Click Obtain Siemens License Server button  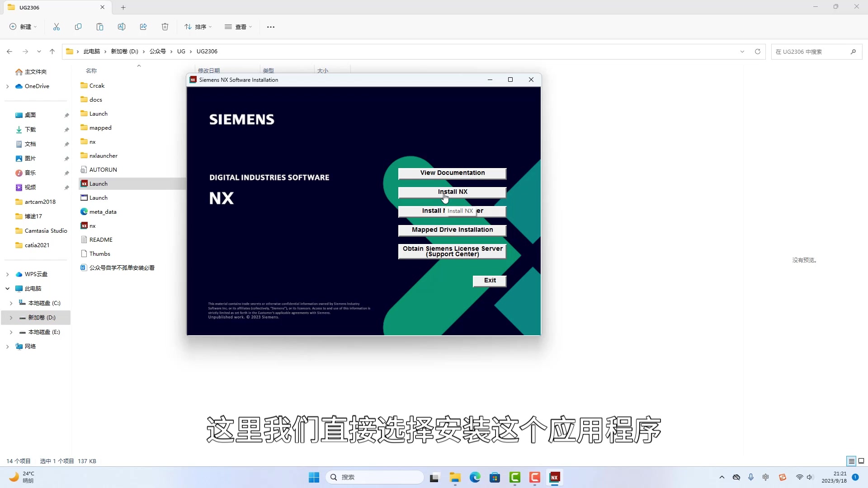click(x=452, y=251)
